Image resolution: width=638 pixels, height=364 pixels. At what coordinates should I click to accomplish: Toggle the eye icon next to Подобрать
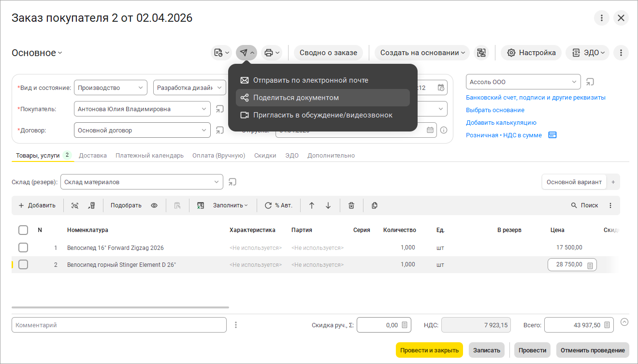pos(154,205)
